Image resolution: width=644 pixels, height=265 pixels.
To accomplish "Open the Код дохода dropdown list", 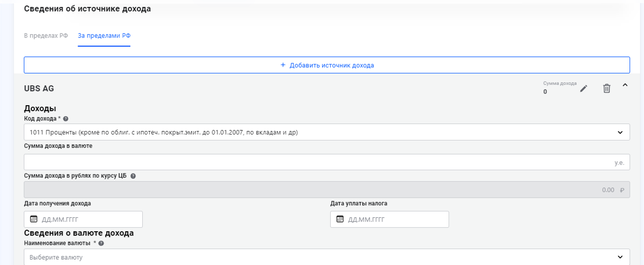I will tap(318, 132).
